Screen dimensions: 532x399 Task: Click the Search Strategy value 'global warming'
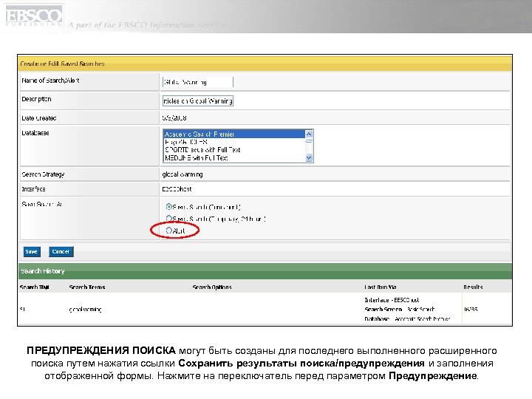click(183, 174)
